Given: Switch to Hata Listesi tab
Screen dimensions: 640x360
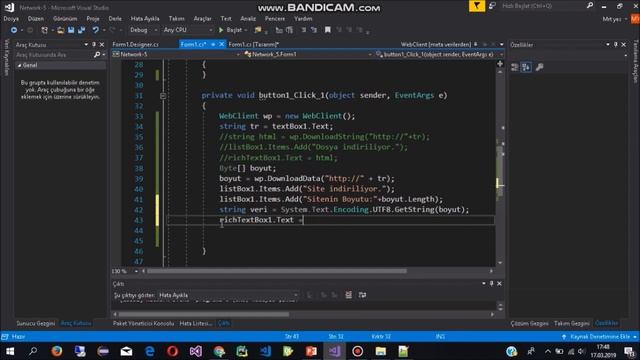Looking at the screenshot, I should [x=196, y=323].
